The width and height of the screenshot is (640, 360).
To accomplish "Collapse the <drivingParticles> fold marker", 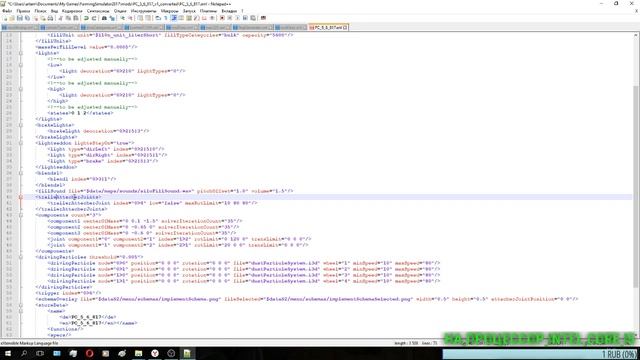I will (21, 257).
